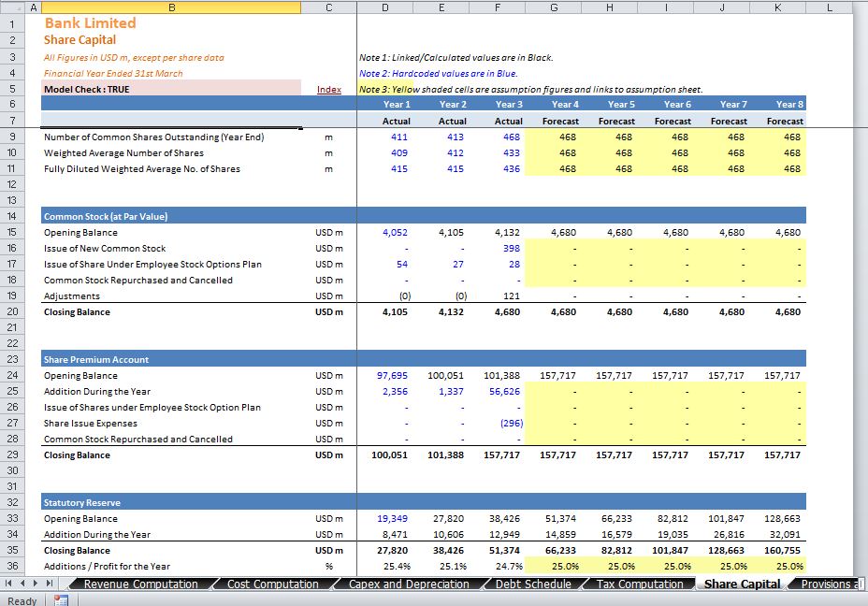Go to last sheet navigation arrow
The height and width of the screenshot is (606, 868).
(x=50, y=584)
